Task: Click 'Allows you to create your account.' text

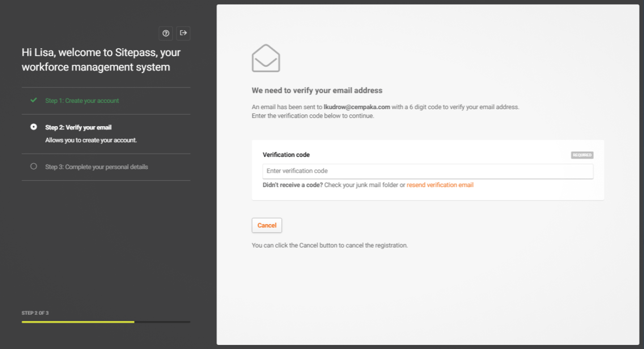Action: coord(91,140)
